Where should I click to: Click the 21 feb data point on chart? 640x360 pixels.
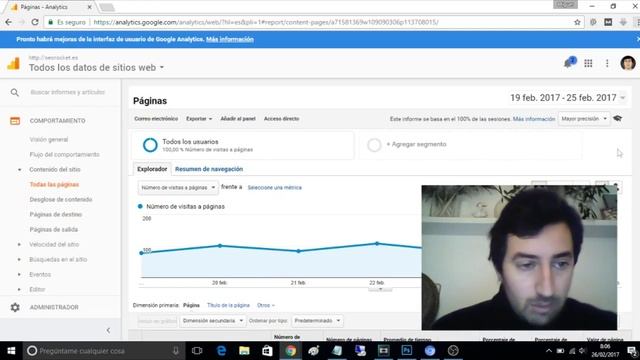298,251
